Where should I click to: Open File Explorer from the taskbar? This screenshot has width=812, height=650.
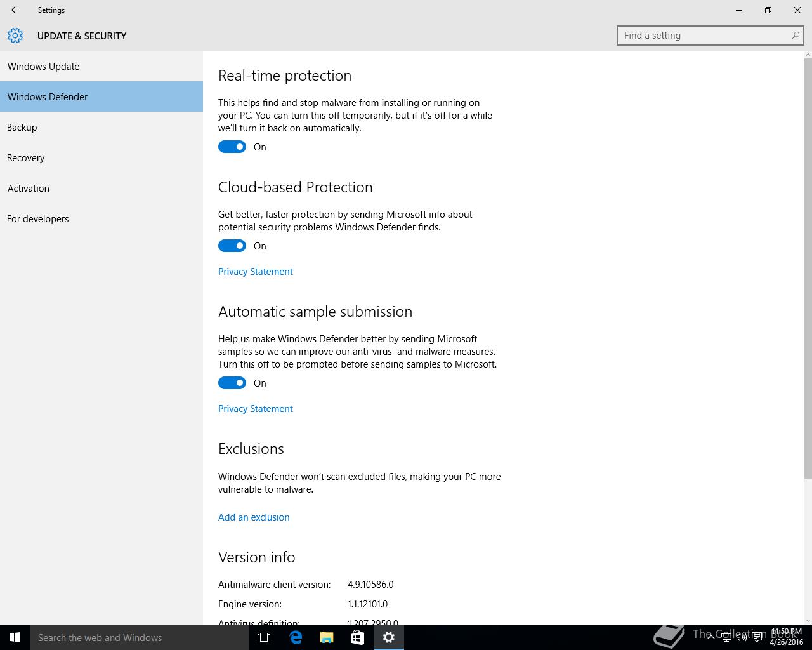[327, 637]
